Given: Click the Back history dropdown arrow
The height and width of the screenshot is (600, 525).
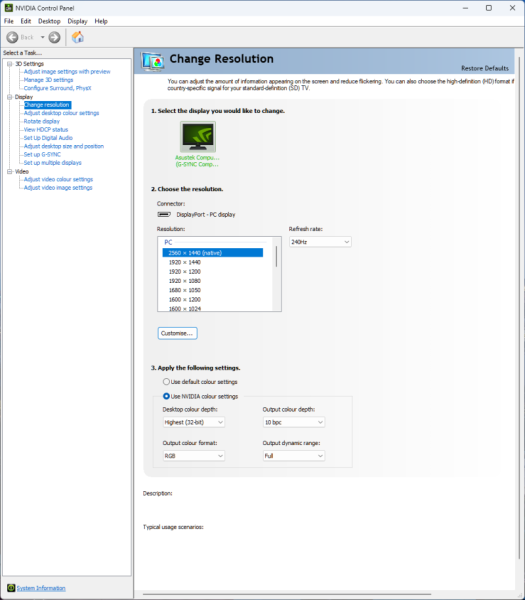Looking at the screenshot, I should pos(42,37).
